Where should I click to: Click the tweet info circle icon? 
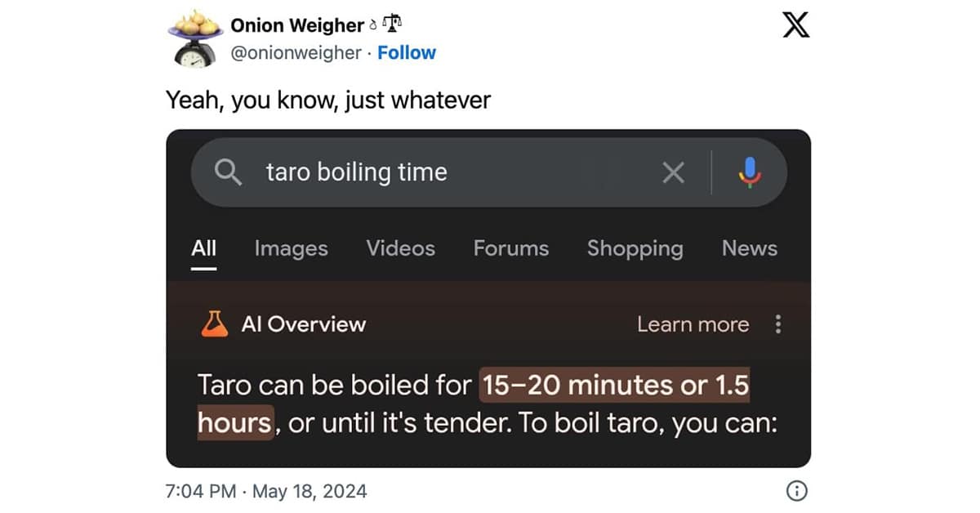point(796,491)
